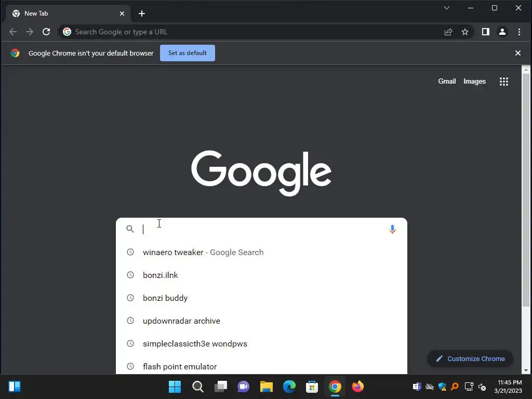
Task: Click the magnifier icon in search box
Action: [130, 229]
